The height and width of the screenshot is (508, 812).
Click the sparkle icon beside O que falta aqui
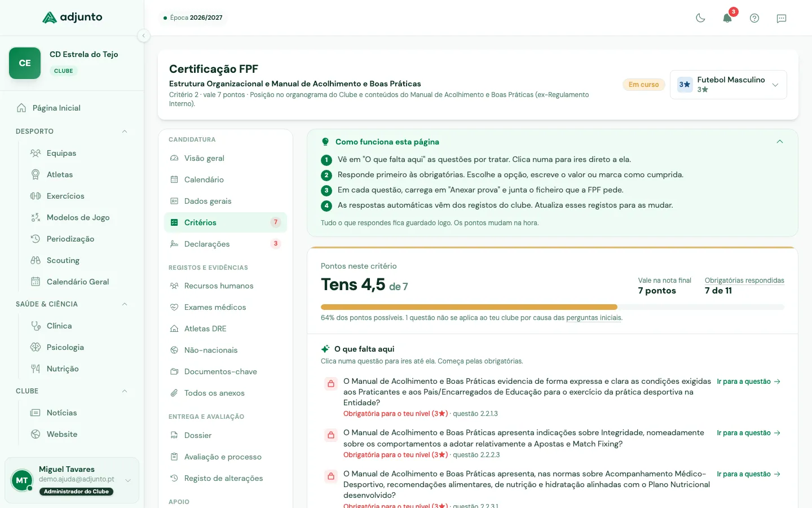click(325, 349)
